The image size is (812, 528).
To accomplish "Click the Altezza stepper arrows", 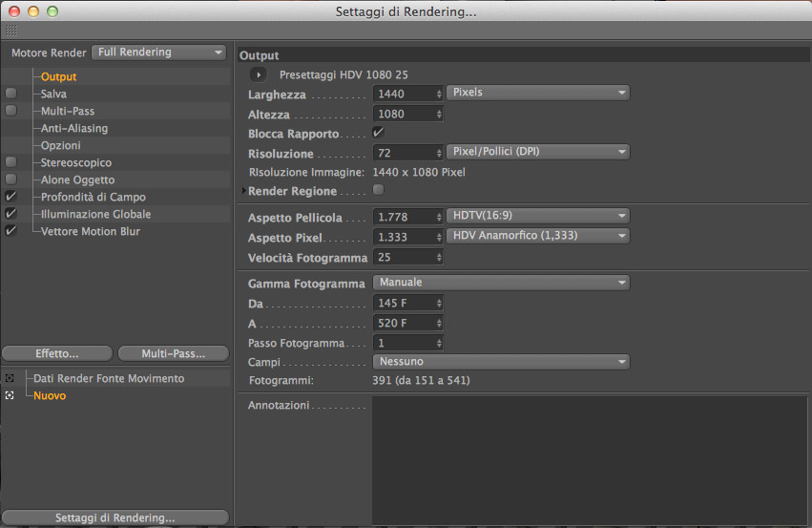I will [x=439, y=114].
